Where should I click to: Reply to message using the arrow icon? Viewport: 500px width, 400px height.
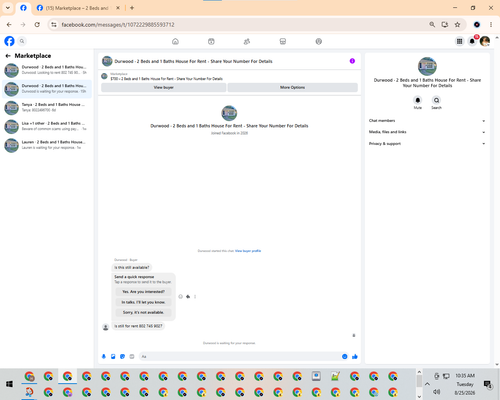click(x=188, y=296)
